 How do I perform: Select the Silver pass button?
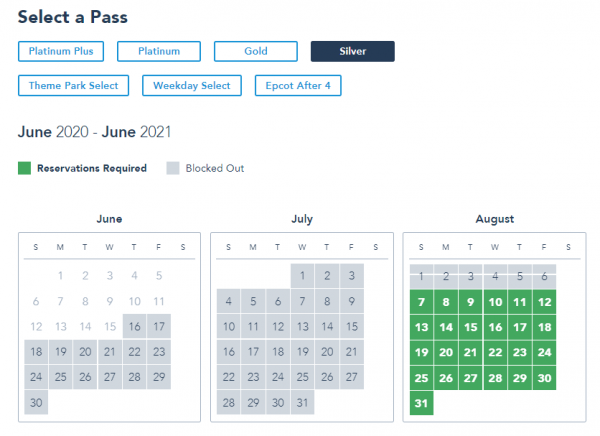click(352, 52)
